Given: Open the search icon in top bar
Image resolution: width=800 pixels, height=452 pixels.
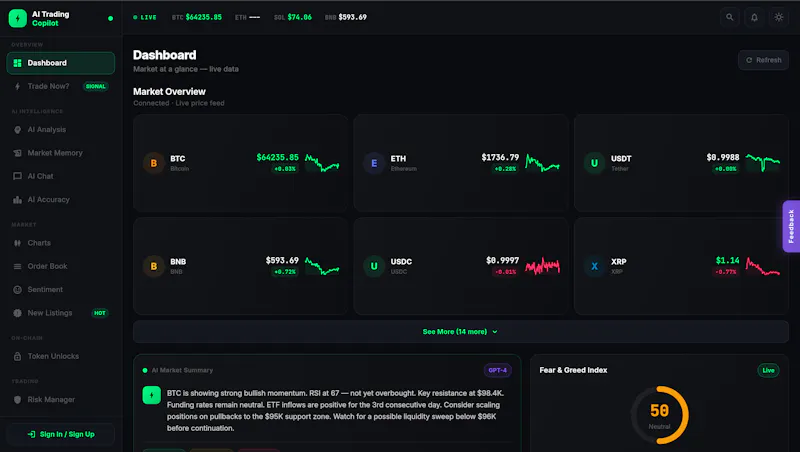Looking at the screenshot, I should [730, 17].
